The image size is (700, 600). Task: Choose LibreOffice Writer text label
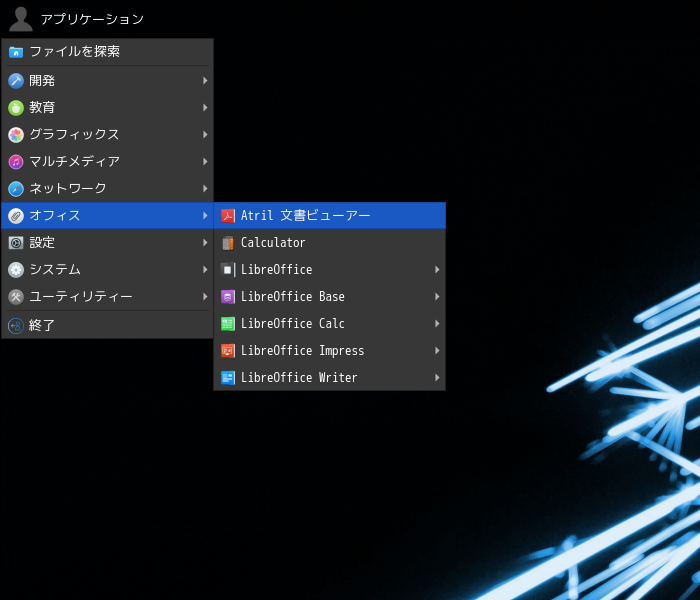coord(299,378)
